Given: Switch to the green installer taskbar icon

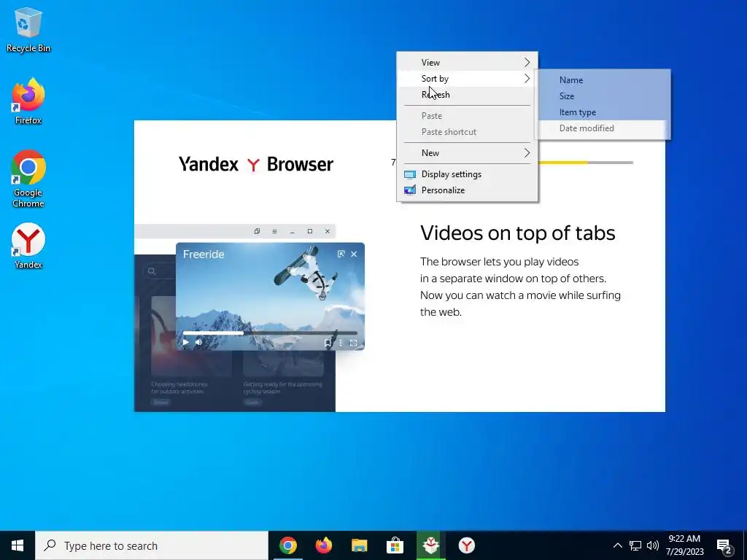Looking at the screenshot, I should pos(430,545).
